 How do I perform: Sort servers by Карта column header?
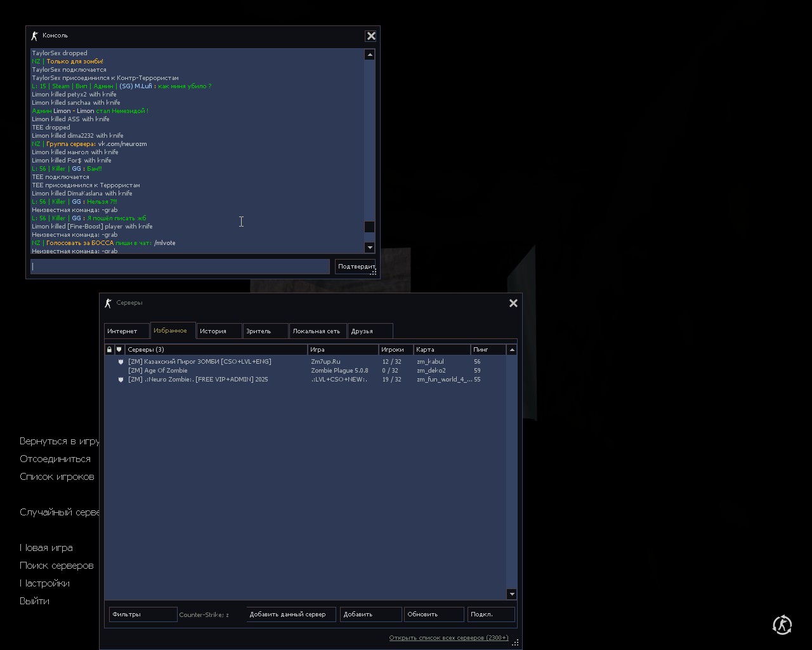(441, 350)
